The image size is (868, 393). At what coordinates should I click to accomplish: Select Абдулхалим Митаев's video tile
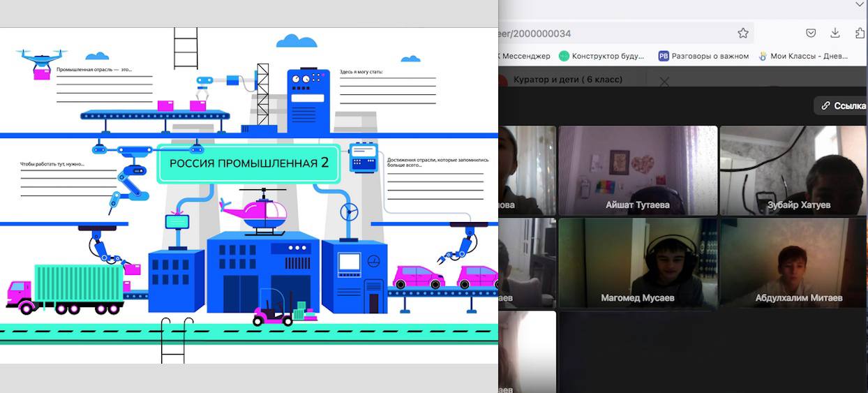(793, 262)
